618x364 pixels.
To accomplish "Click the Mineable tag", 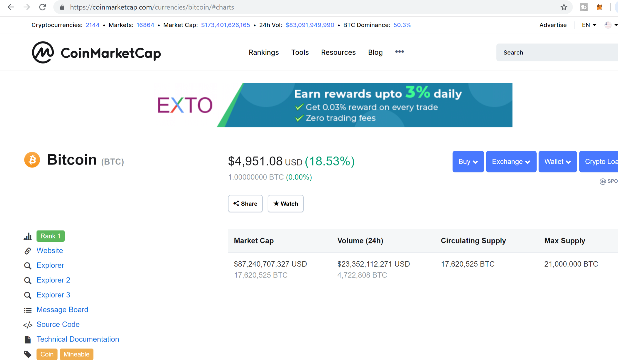I will [76, 354].
